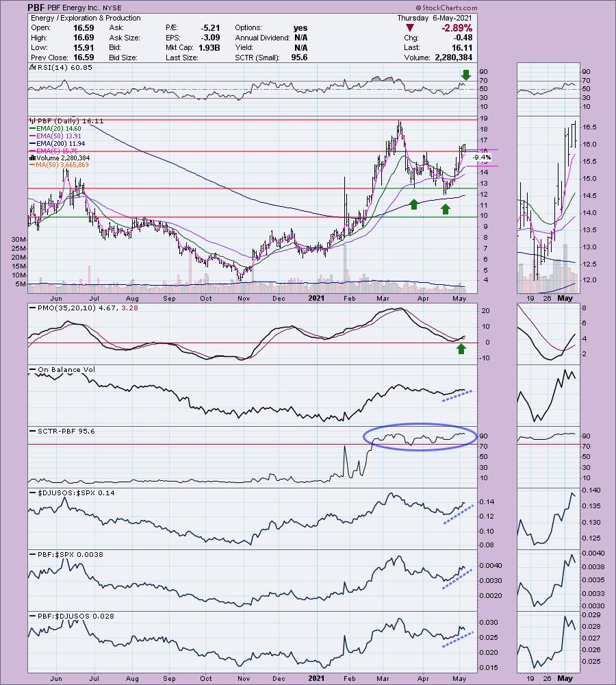Click the 'EMA(5) 15.75' legend entry
The image size is (616, 685).
(57, 151)
